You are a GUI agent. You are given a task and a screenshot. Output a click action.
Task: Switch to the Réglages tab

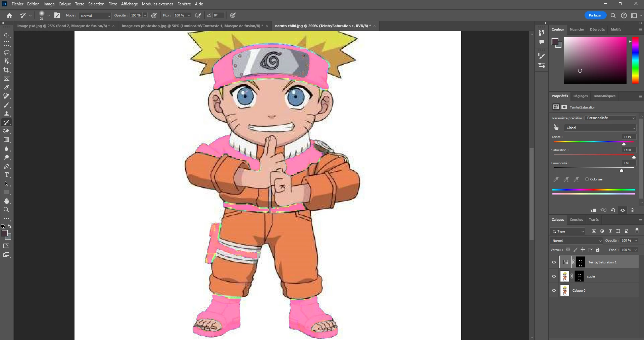581,96
